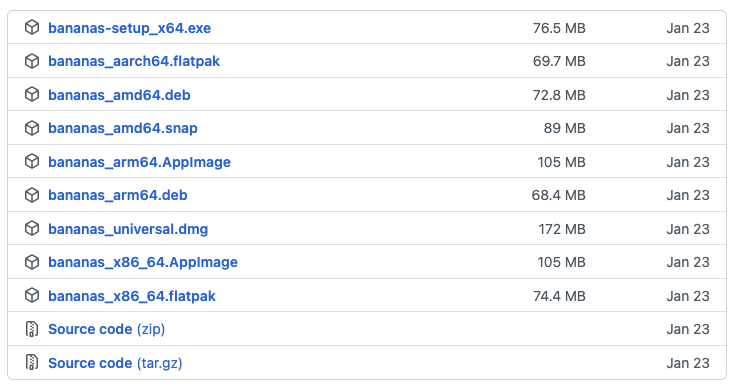730x388 pixels.
Task: Open the bananas_arm64.deb link
Action: tap(118, 195)
